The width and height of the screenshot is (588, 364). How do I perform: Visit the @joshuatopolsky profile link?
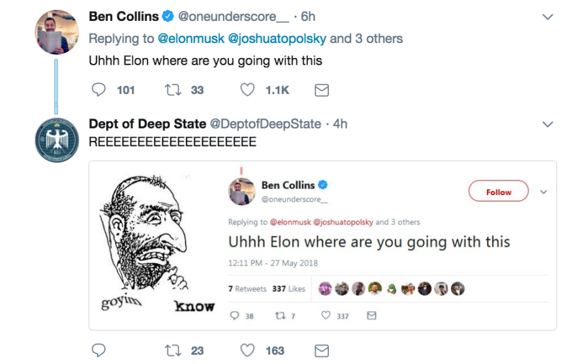coord(278,38)
